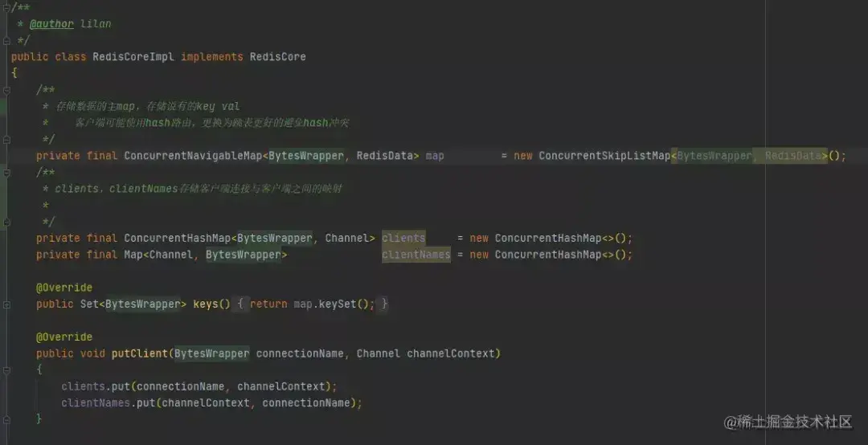Click the end-of-comment fold marker above the map field
The image size is (868, 445).
6,140
